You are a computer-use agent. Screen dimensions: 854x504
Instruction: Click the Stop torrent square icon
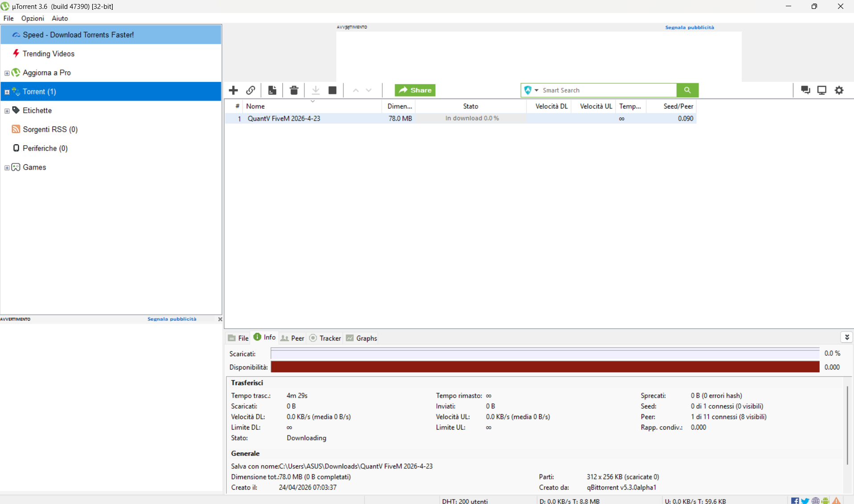pos(332,90)
